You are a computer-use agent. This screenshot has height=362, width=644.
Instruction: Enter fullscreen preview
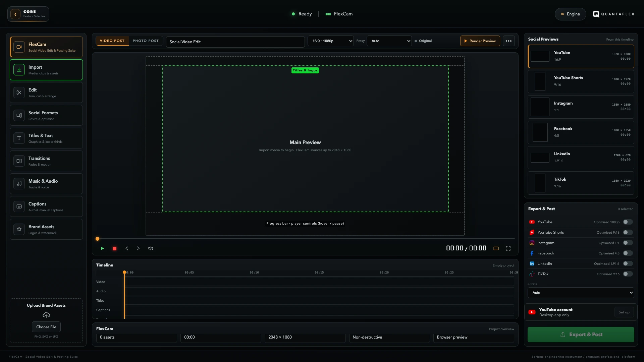[x=508, y=248]
